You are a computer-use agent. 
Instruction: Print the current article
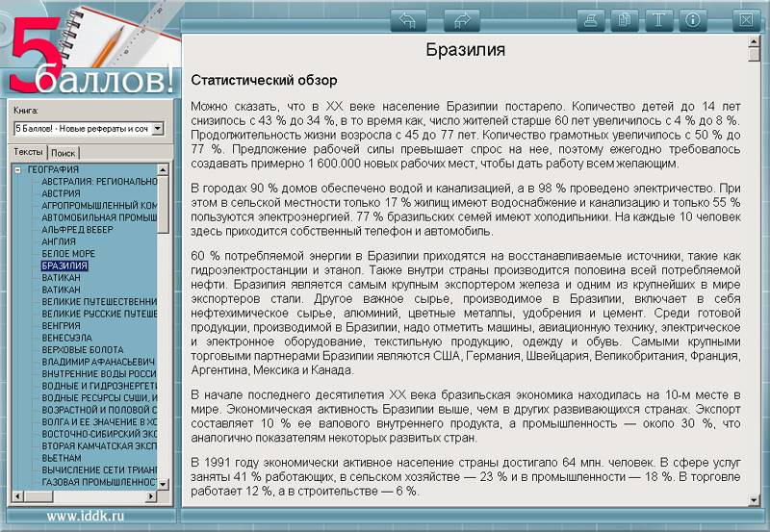click(591, 20)
